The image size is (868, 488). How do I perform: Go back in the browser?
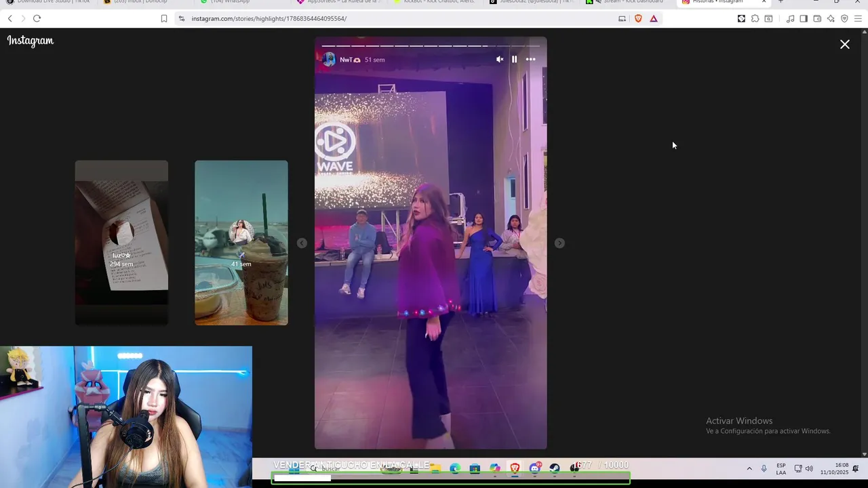(9, 18)
